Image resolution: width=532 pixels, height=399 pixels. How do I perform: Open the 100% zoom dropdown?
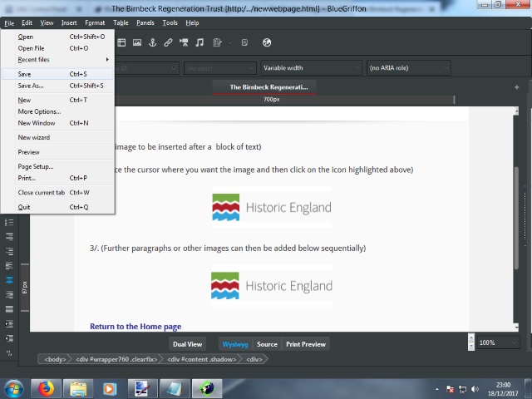(498, 342)
